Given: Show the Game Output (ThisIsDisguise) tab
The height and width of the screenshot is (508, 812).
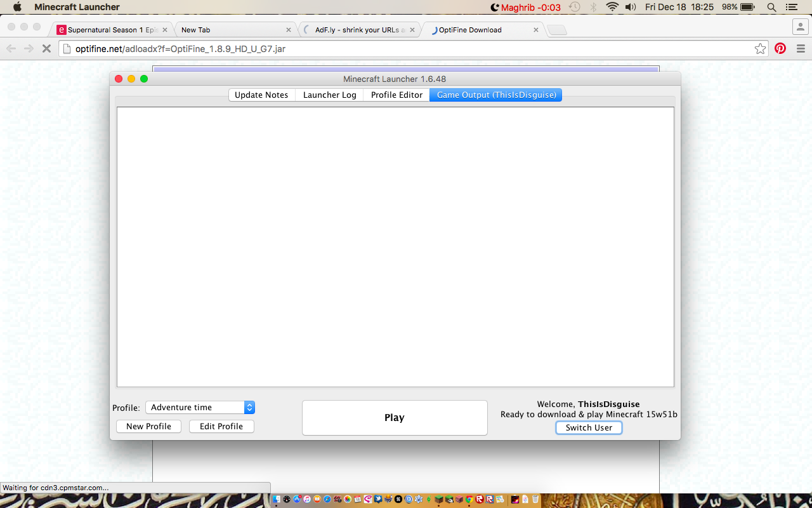Looking at the screenshot, I should pyautogui.click(x=496, y=95).
